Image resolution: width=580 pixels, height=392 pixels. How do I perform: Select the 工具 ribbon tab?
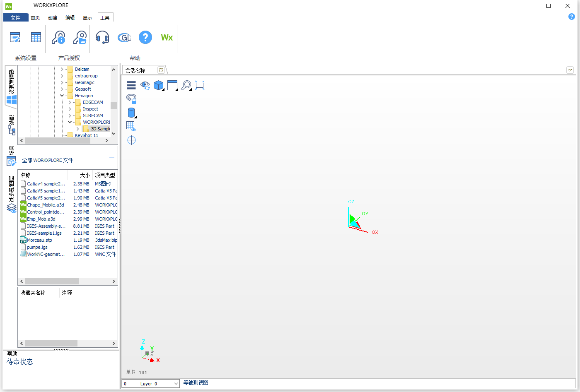tap(105, 17)
